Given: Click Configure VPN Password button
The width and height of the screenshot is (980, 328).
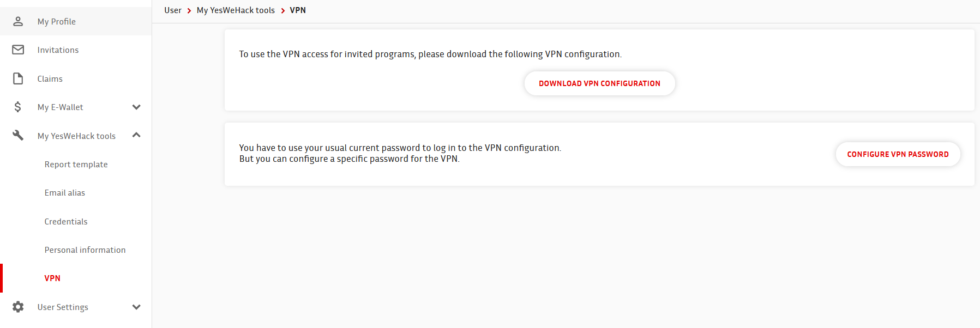Looking at the screenshot, I should pyautogui.click(x=898, y=154).
